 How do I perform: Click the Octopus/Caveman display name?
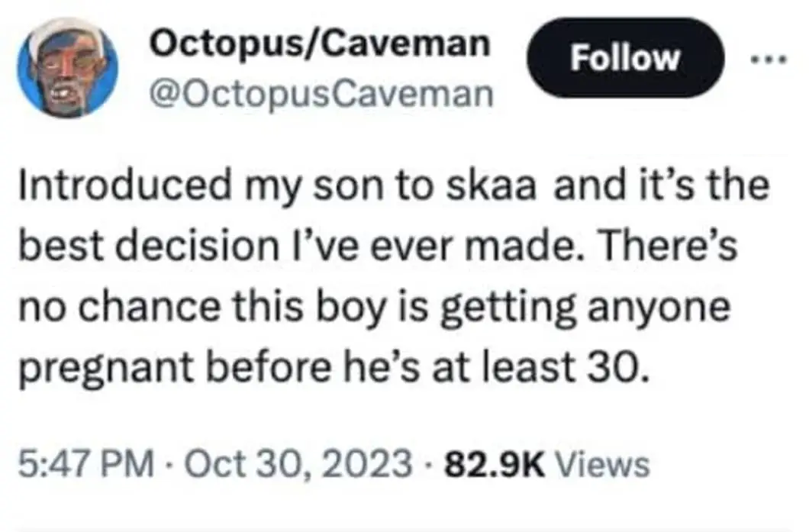(319, 44)
